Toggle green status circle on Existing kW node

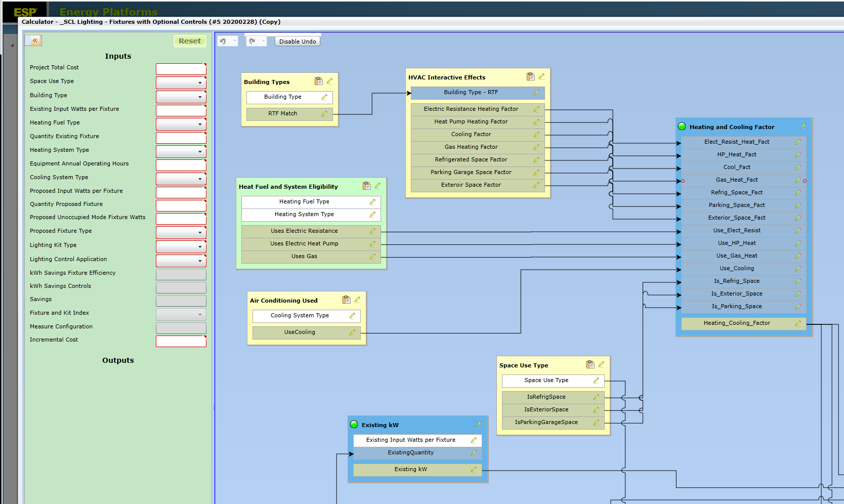pos(354,425)
